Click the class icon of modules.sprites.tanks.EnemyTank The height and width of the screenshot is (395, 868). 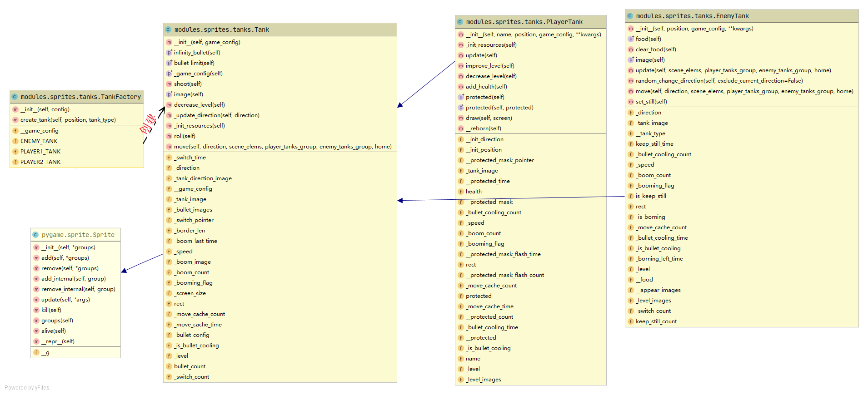pos(630,16)
